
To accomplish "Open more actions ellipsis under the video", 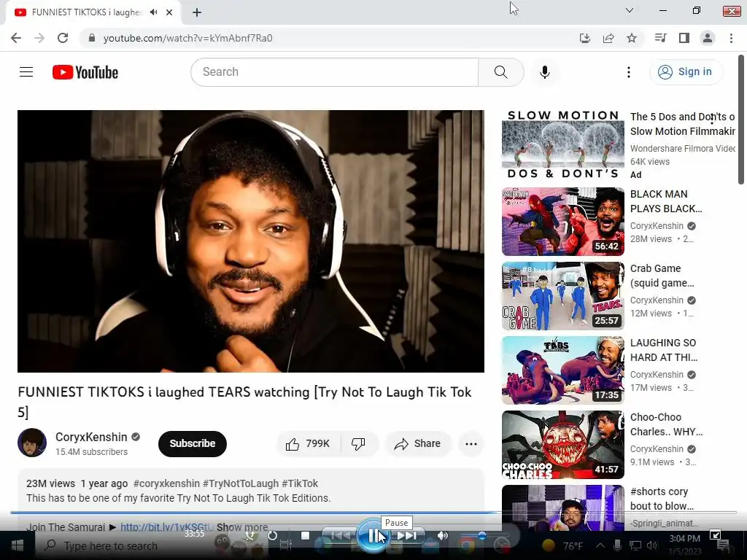I will 471,444.
